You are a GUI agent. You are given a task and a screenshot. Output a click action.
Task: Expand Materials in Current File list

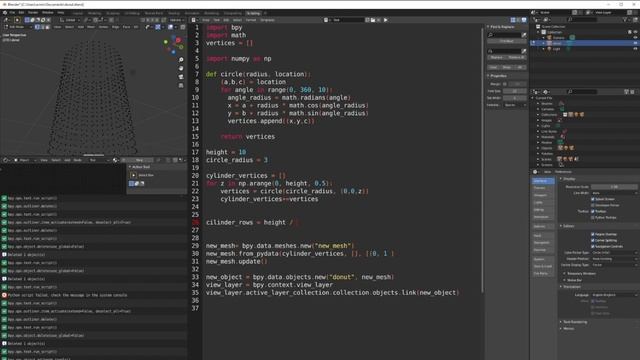pyautogui.click(x=538, y=137)
